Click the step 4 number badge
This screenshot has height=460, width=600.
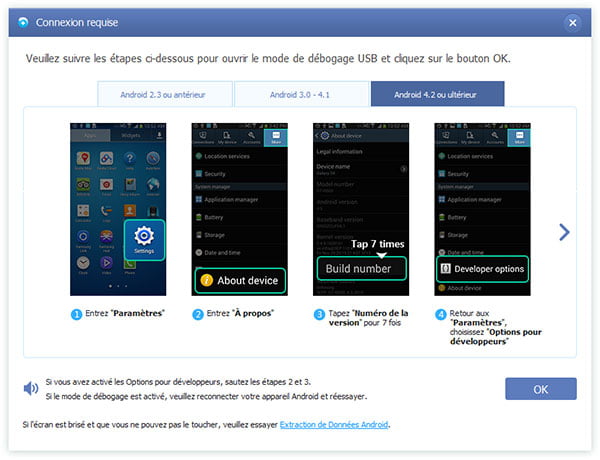(440, 314)
